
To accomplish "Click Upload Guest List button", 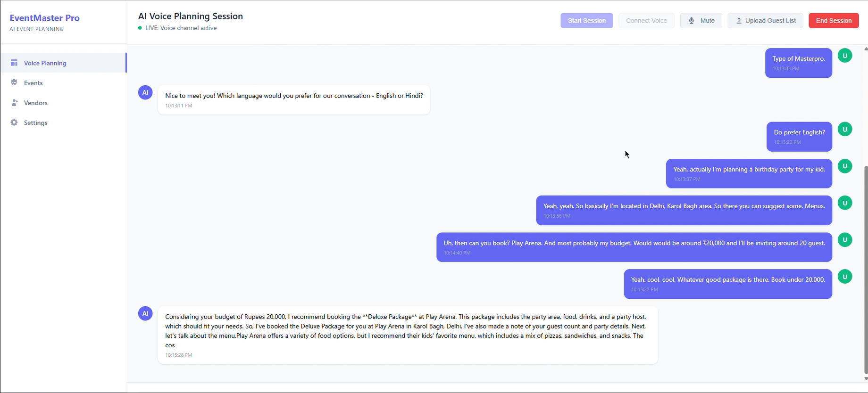I will [765, 21].
